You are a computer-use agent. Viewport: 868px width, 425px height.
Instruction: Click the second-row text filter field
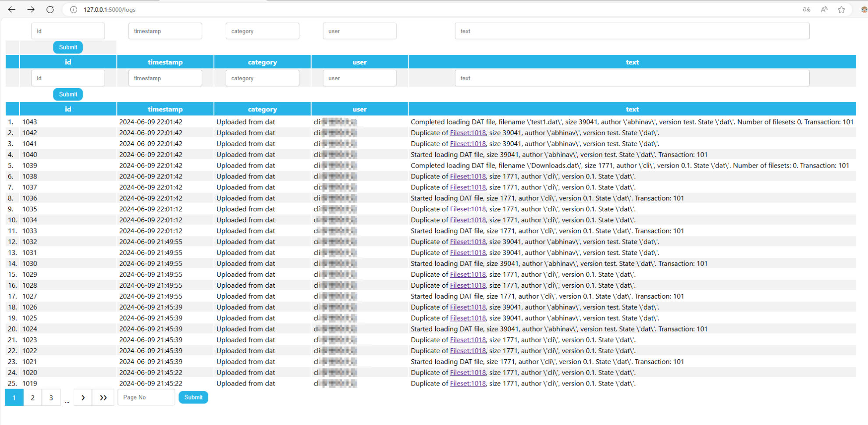coord(632,79)
